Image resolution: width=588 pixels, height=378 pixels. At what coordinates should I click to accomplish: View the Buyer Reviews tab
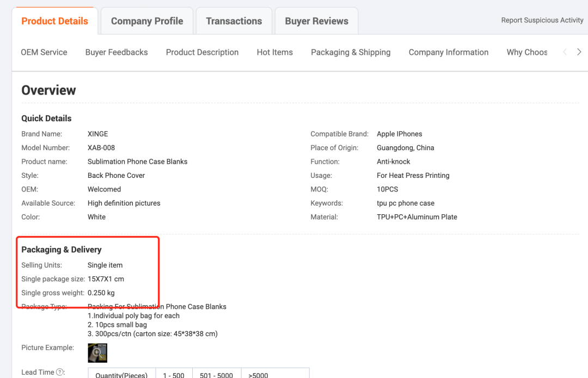[x=316, y=21]
